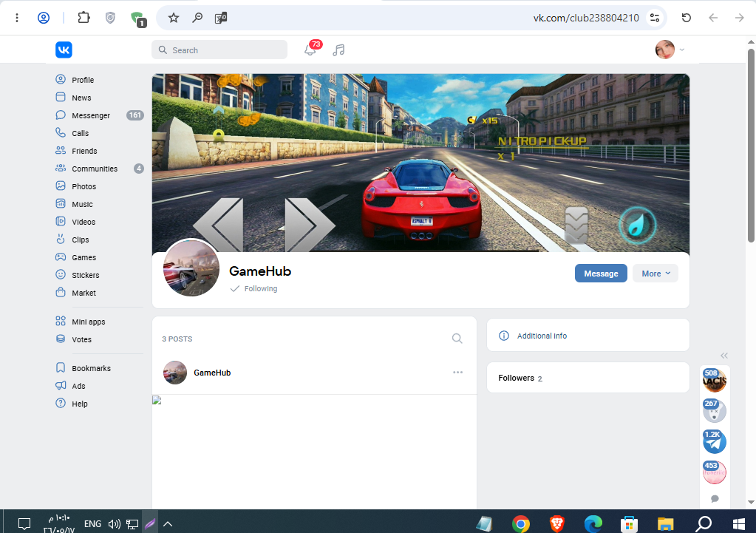Collapse the chat sidebar double-chevron
The width and height of the screenshot is (756, 533).
(723, 356)
